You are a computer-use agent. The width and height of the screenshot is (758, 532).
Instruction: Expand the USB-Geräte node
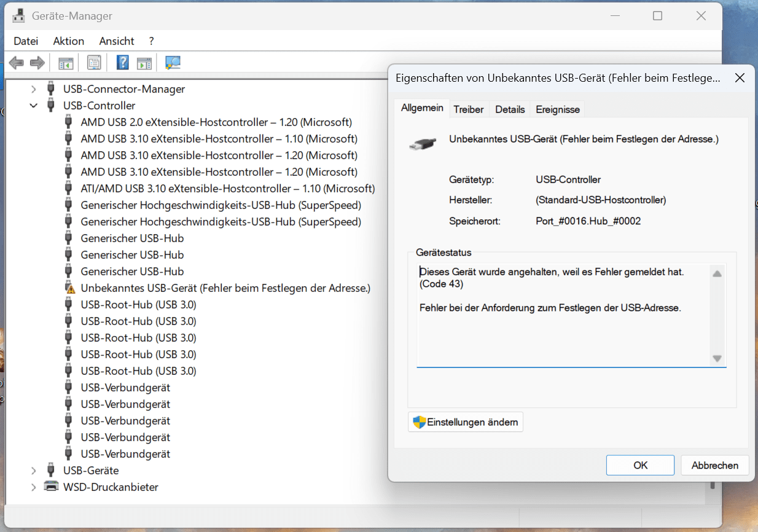34,471
